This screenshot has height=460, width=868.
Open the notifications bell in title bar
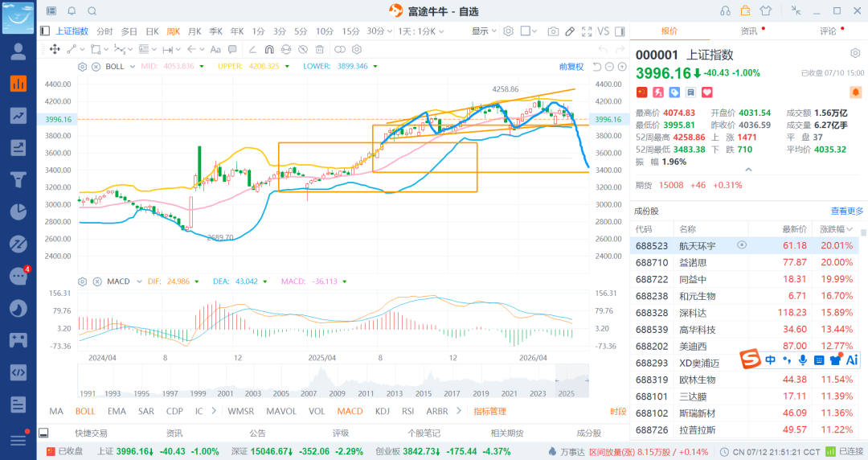pyautogui.click(x=72, y=11)
